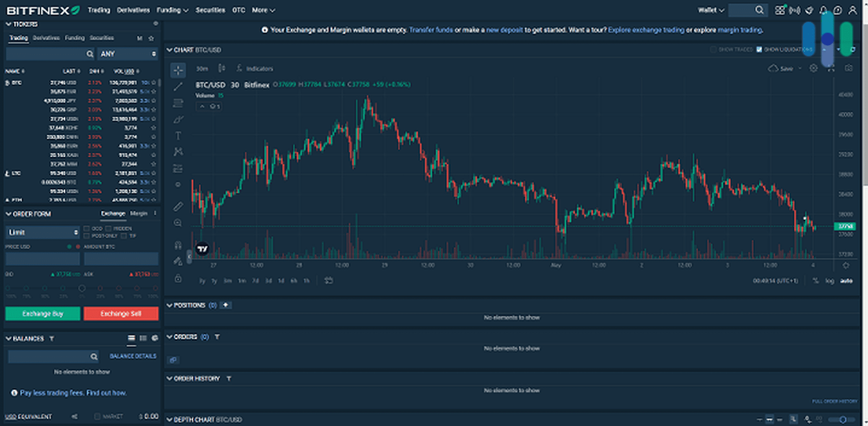Open the account profile icon

(853, 10)
